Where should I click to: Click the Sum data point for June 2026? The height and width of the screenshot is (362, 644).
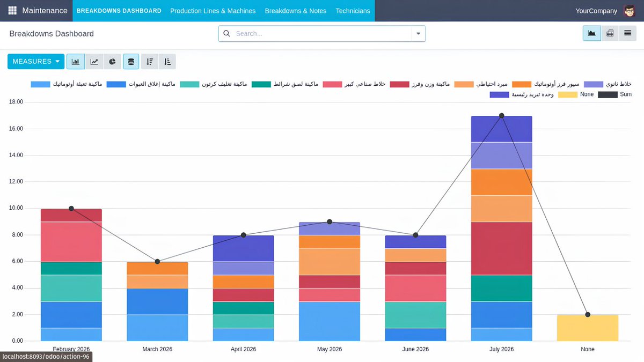[415, 235]
